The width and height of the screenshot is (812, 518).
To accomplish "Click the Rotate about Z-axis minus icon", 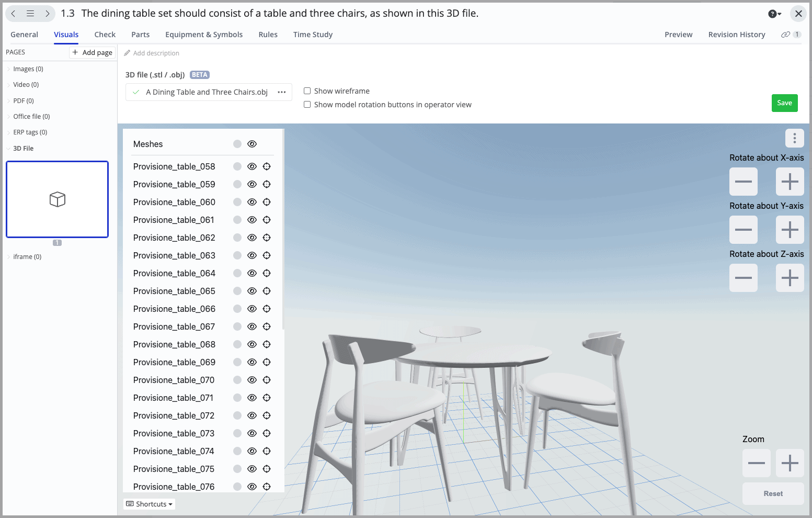I will [x=743, y=277].
